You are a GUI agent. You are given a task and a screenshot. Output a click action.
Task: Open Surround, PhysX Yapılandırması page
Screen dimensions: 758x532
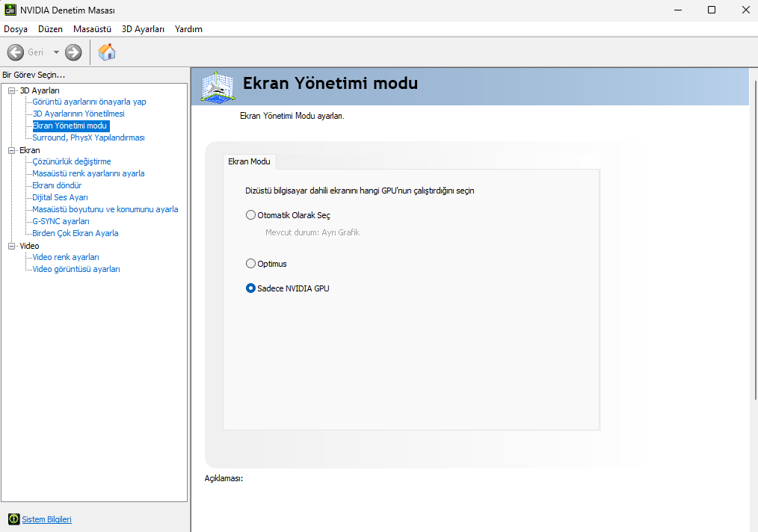[x=88, y=137]
